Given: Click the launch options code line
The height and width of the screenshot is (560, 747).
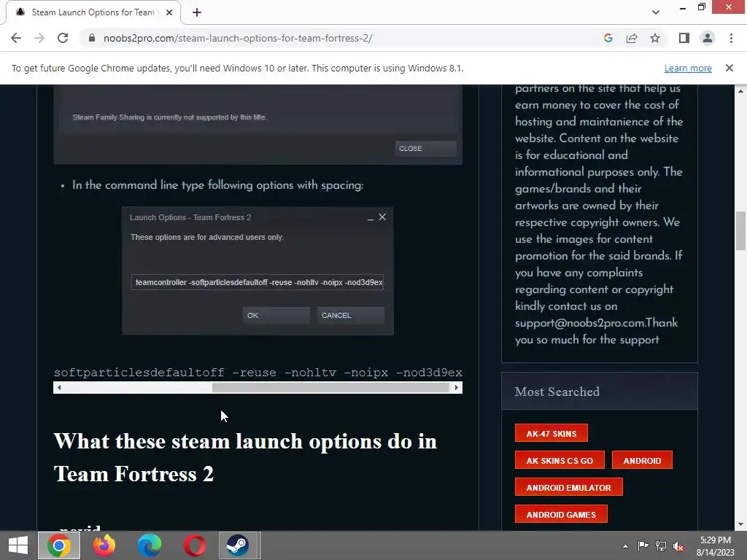Looking at the screenshot, I should coord(258,373).
